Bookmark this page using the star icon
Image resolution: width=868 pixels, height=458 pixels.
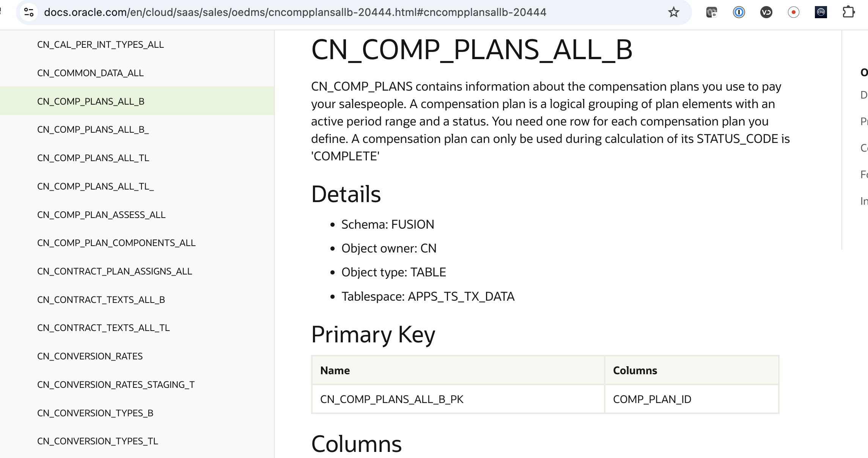(673, 12)
